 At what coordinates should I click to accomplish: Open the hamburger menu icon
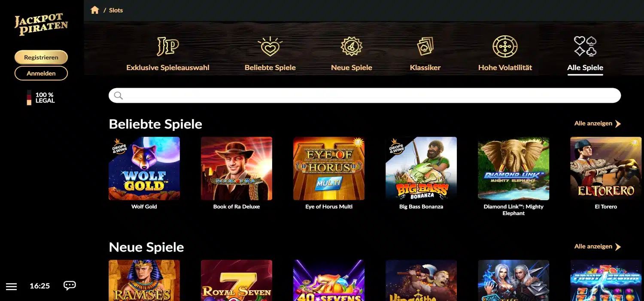12,286
